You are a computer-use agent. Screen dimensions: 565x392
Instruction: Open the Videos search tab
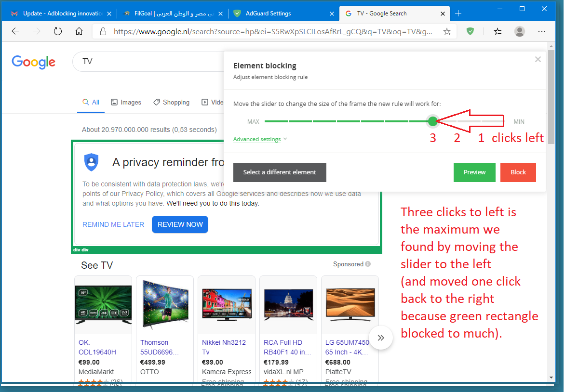(x=212, y=102)
